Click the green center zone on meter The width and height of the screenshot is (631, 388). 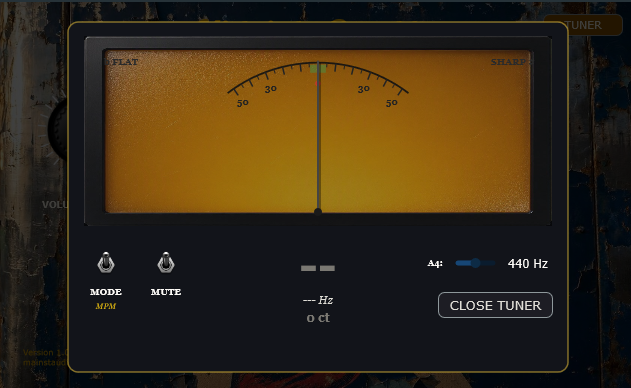(318, 68)
